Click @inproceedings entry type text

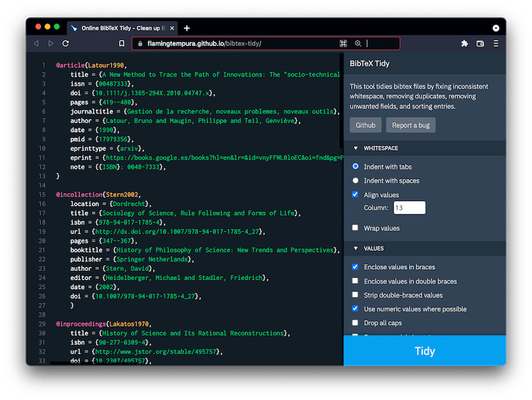pyautogui.click(x=80, y=324)
